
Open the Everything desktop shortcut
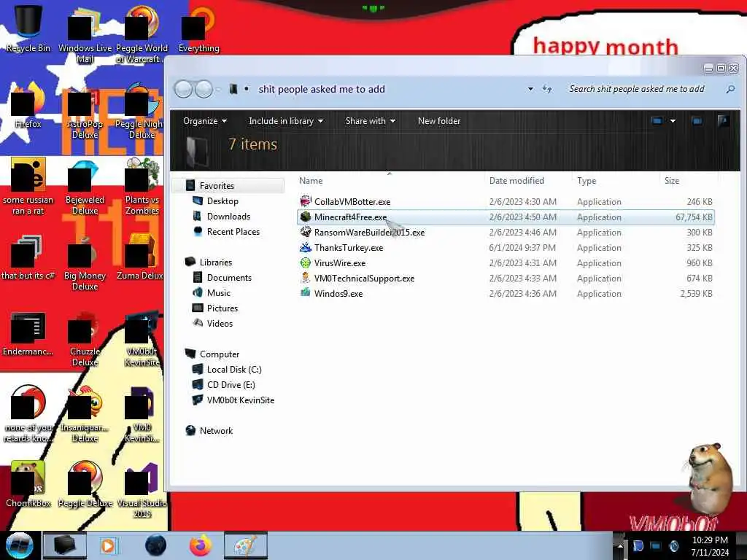click(198, 28)
